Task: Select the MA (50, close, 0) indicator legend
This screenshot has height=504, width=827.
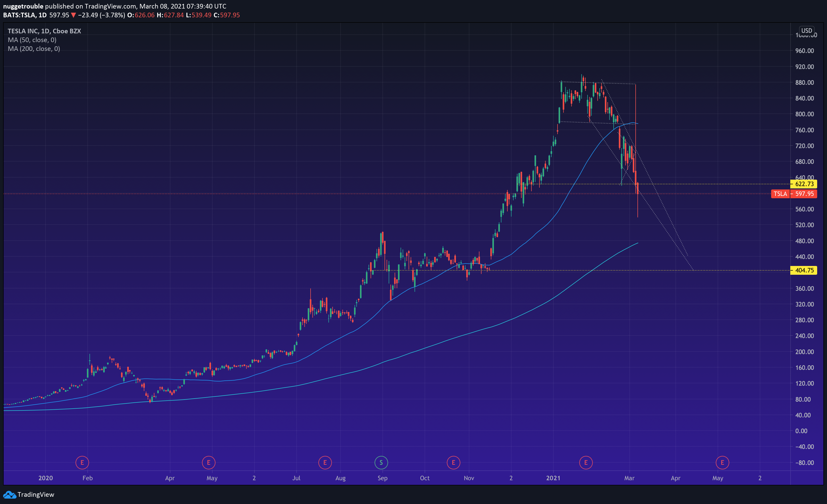Action: tap(32, 40)
